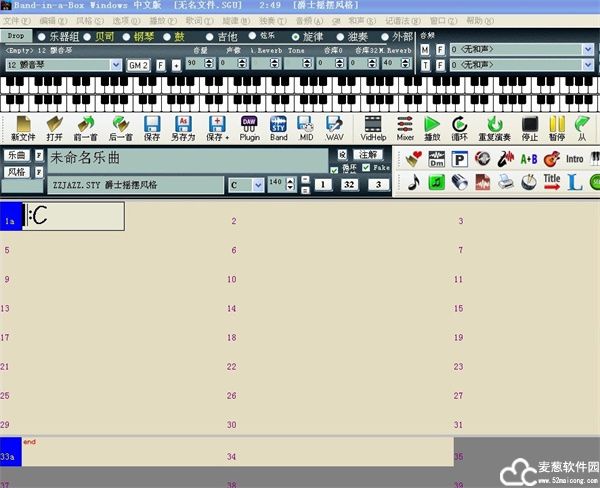Screen dimensions: 600x488
Task: Open the VidHelp film icon
Action: [373, 129]
